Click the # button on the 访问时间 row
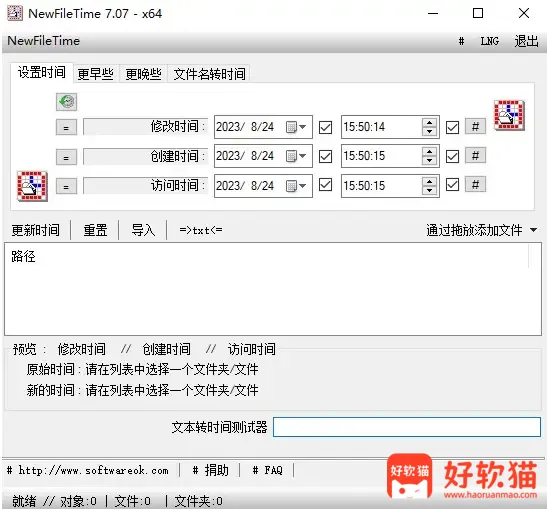This screenshot has height=509, width=547. coord(475,184)
